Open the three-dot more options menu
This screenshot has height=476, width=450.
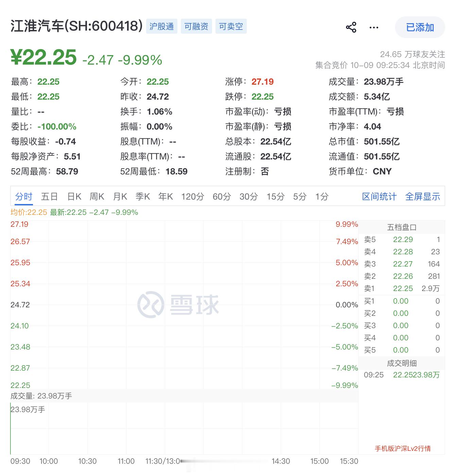[374, 28]
